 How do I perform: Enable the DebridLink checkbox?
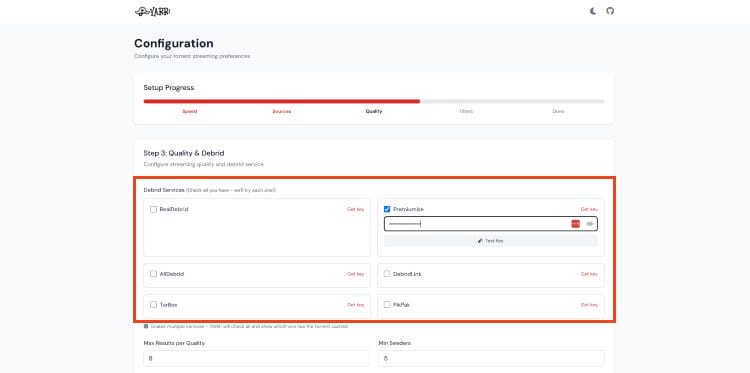(387, 274)
